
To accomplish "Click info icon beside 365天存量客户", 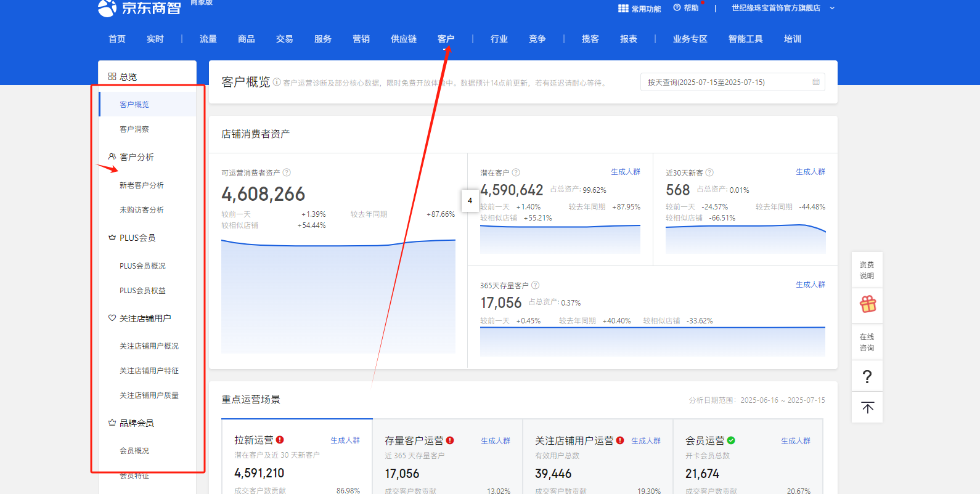I will pos(535,285).
